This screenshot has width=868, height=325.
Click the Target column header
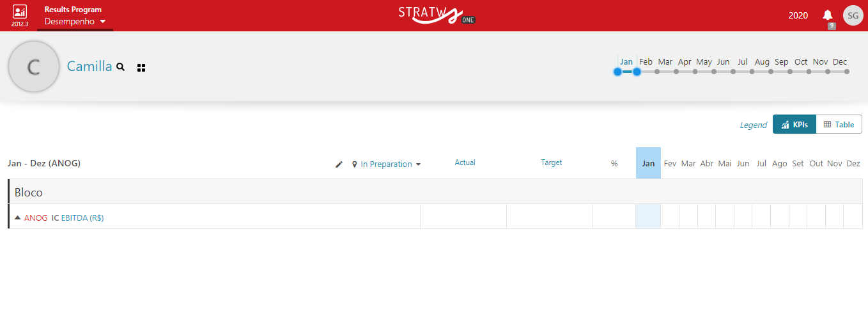[551, 162]
